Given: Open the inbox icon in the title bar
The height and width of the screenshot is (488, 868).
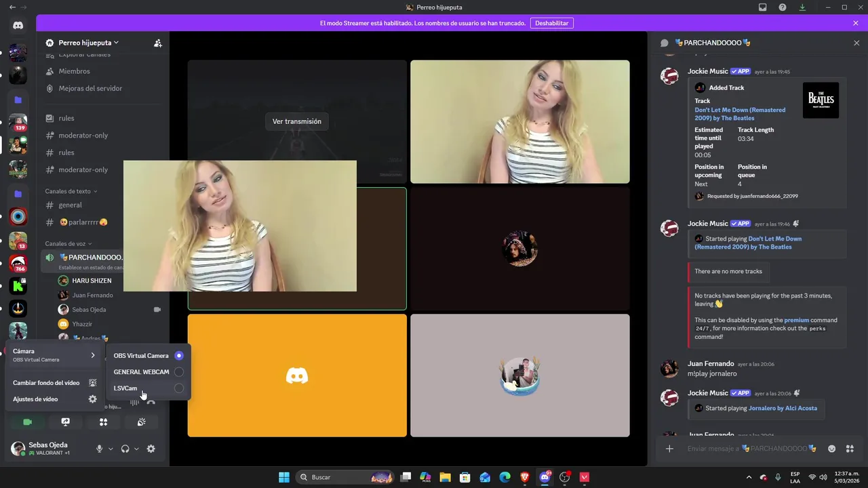Looking at the screenshot, I should pyautogui.click(x=763, y=7).
